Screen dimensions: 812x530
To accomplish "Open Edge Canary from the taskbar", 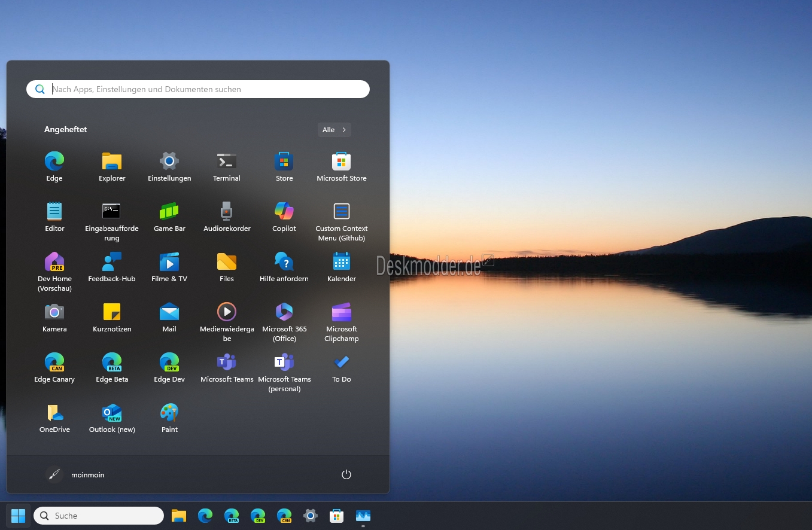I will pos(284,516).
